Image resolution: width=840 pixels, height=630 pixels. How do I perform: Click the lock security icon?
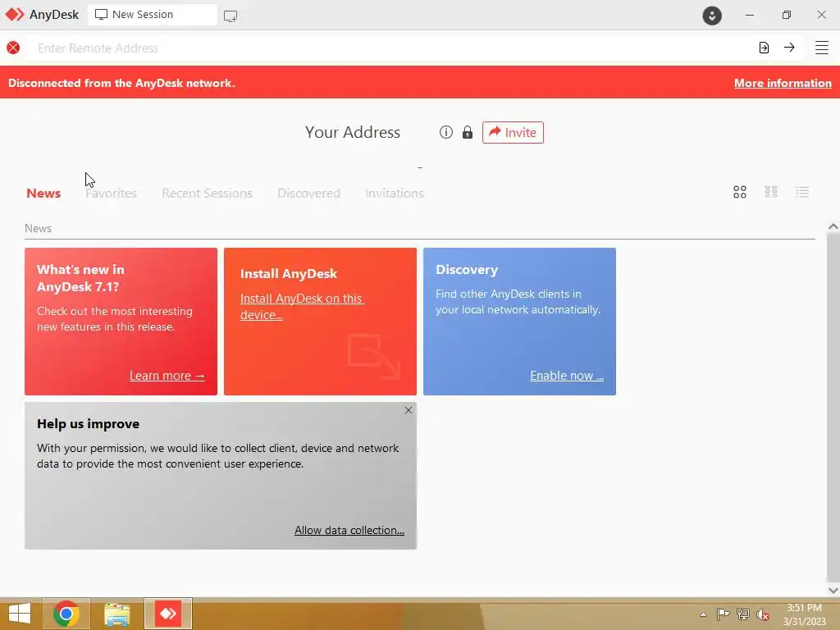[468, 132]
